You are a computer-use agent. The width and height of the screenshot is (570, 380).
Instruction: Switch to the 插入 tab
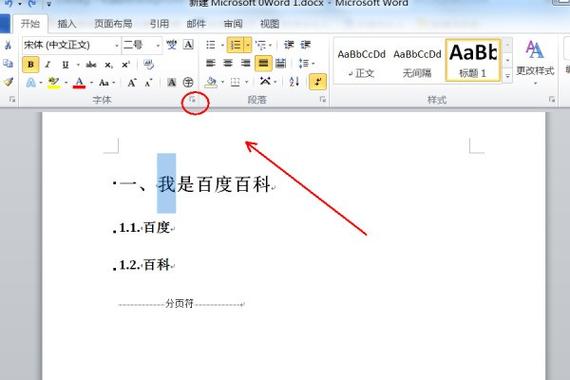67,24
